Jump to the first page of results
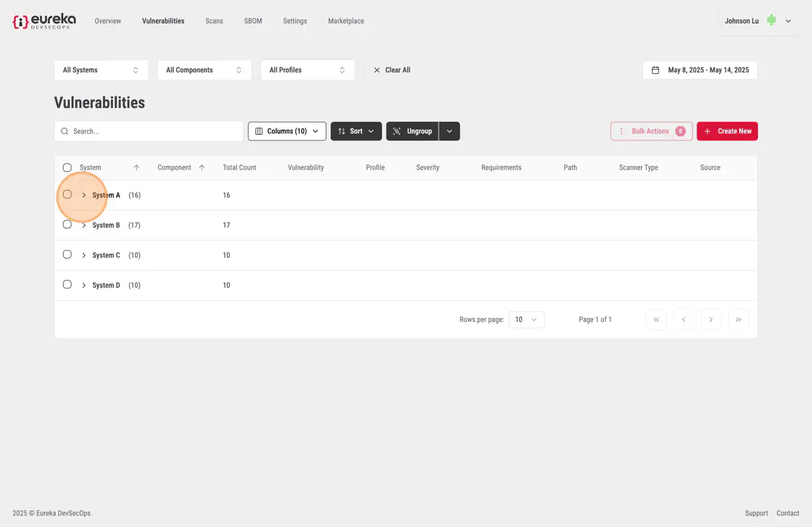 tap(655, 320)
